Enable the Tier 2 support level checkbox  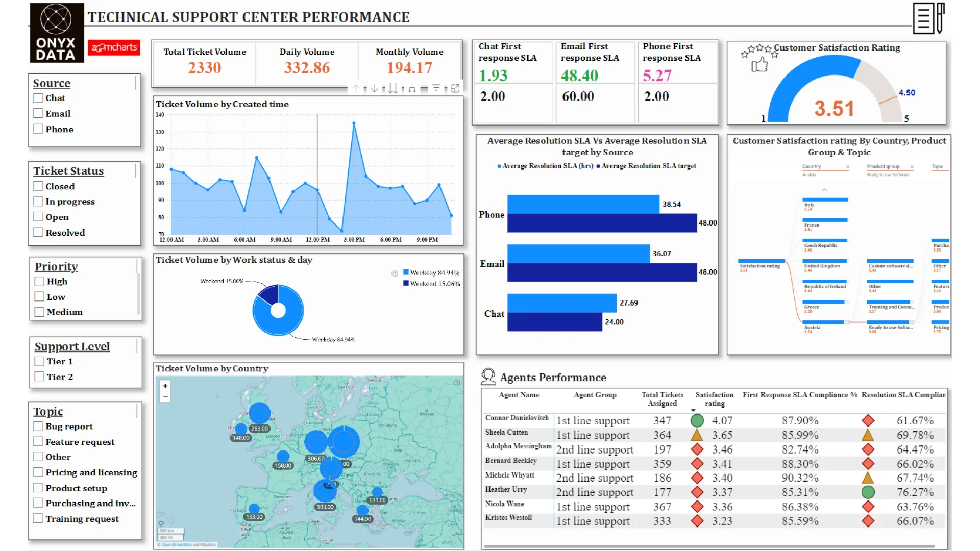coord(39,377)
